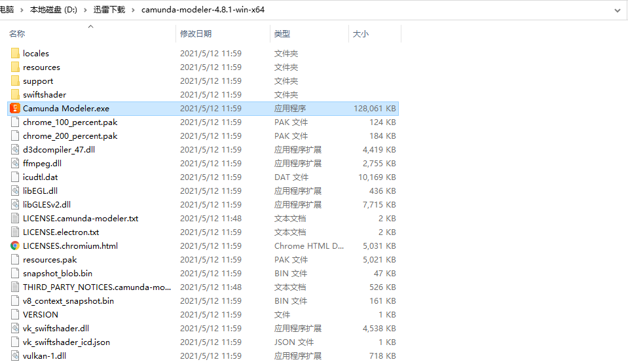The image size is (628, 364).
Task: Click the libEGL.dll file icon
Action: 15,191
